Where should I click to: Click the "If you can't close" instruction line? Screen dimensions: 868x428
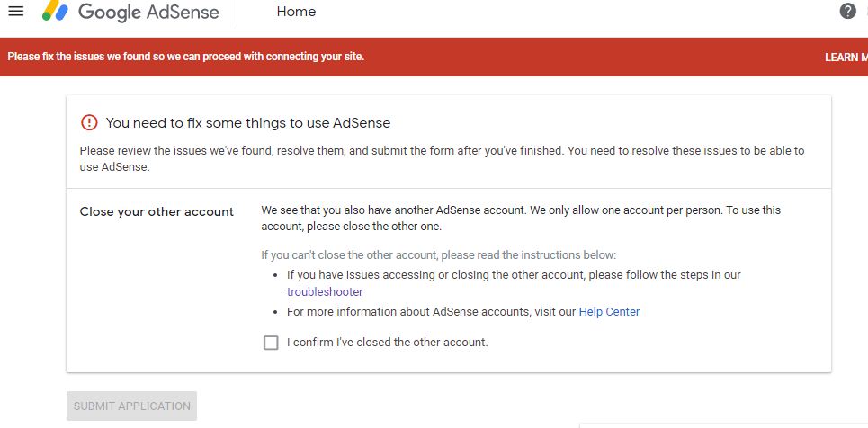[438, 254]
